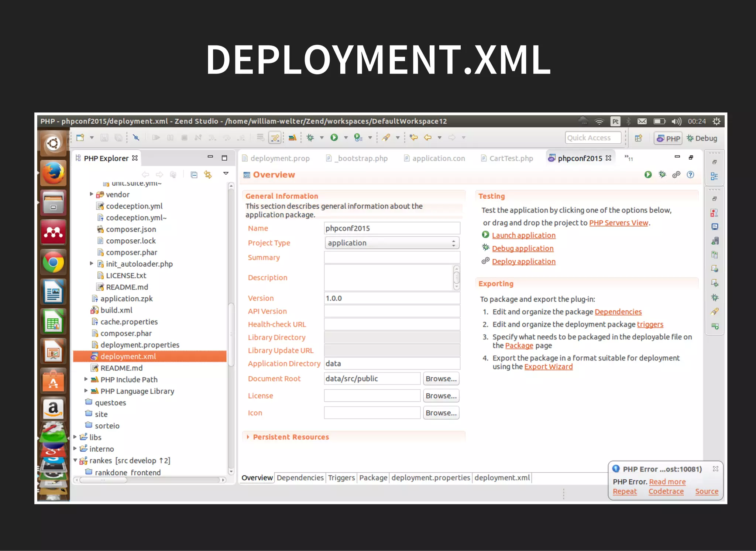756x551 pixels.
Task: Switch to the _bootstrap.php editor tab
Action: pyautogui.click(x=357, y=158)
